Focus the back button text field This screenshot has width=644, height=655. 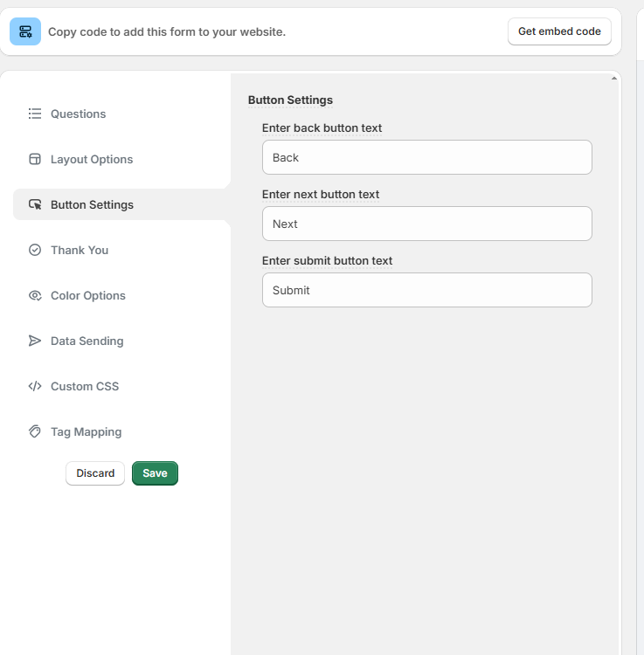pyautogui.click(x=426, y=157)
